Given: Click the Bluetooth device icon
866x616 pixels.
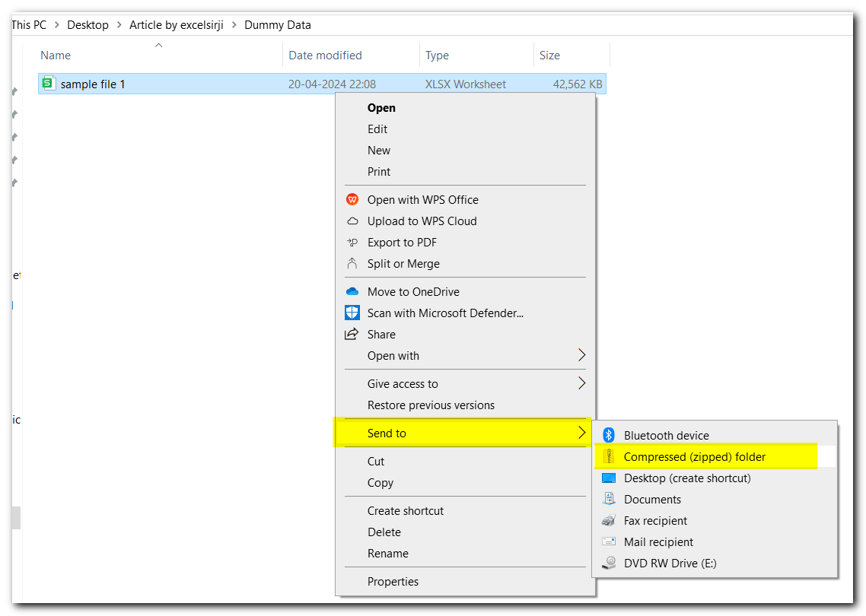Looking at the screenshot, I should click(x=608, y=435).
